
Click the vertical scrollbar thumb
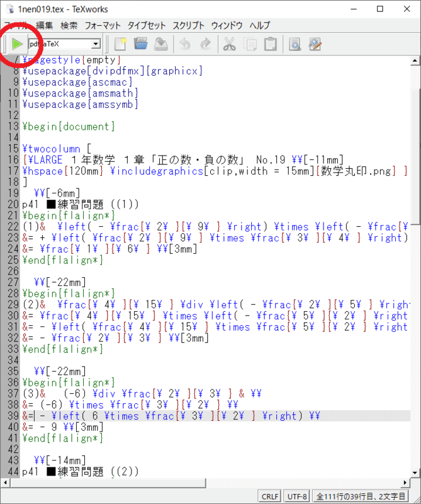(x=415, y=156)
